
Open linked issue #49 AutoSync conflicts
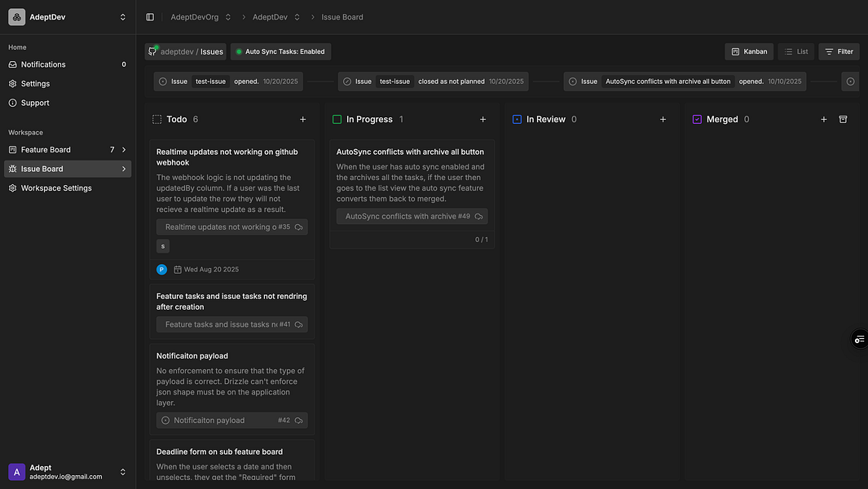click(412, 217)
